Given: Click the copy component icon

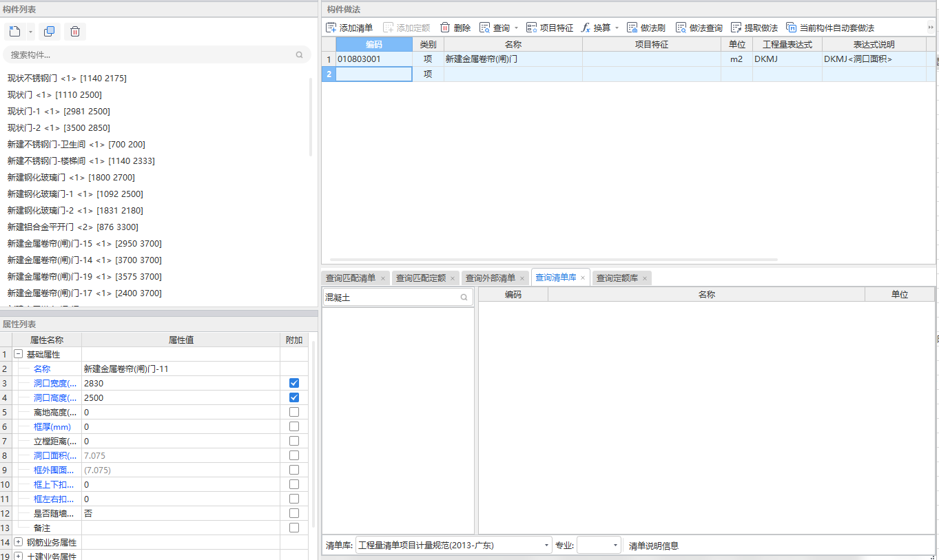Looking at the screenshot, I should click(x=49, y=31).
